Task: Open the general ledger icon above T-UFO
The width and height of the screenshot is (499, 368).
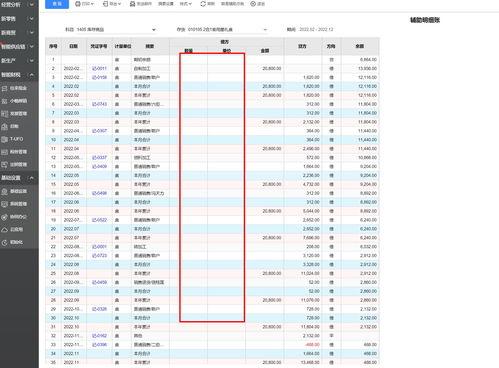Action: pos(4,126)
